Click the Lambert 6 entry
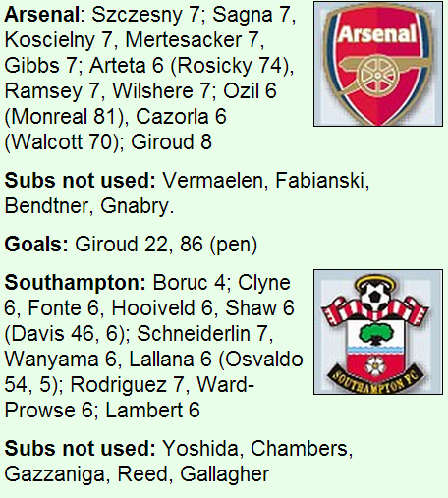This screenshot has width=448, height=498. (x=152, y=411)
